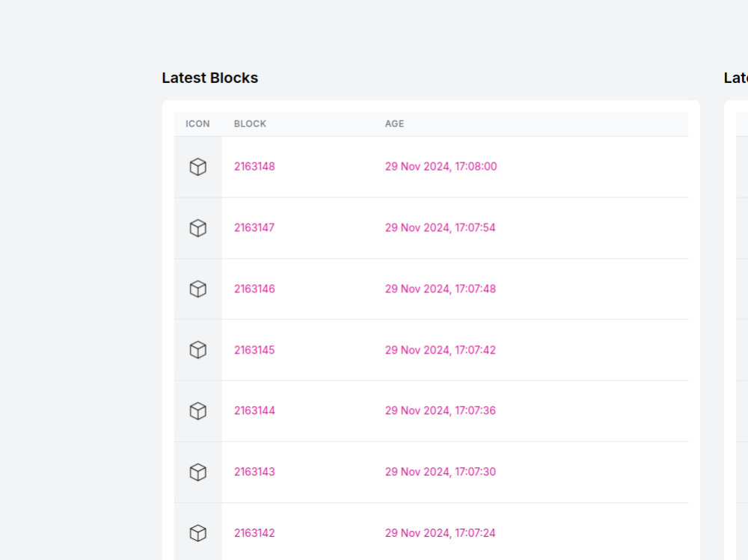748x560 pixels.
Task: Click the age value for block 2163145
Action: click(441, 350)
